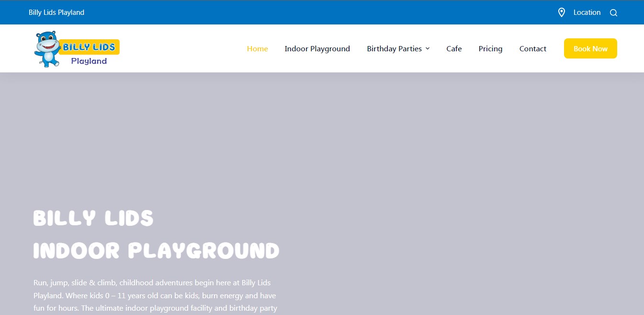Image resolution: width=644 pixels, height=315 pixels.
Task: Click the Billy Lids Playland hippo logo
Action: (77, 49)
